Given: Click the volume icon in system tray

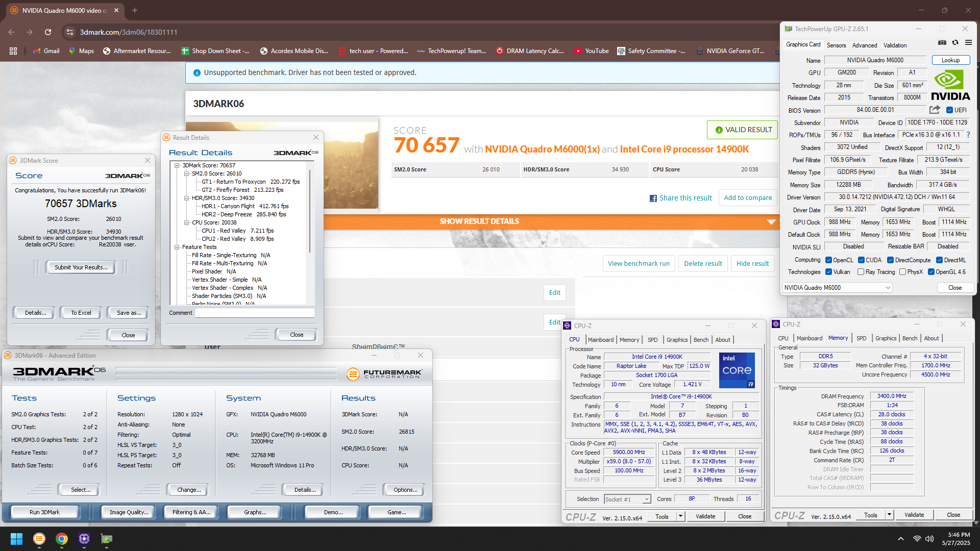Looking at the screenshot, I should pos(929,539).
